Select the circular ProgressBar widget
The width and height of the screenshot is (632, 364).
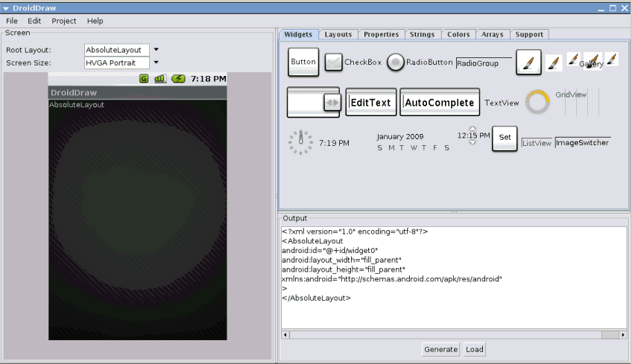[x=537, y=103]
